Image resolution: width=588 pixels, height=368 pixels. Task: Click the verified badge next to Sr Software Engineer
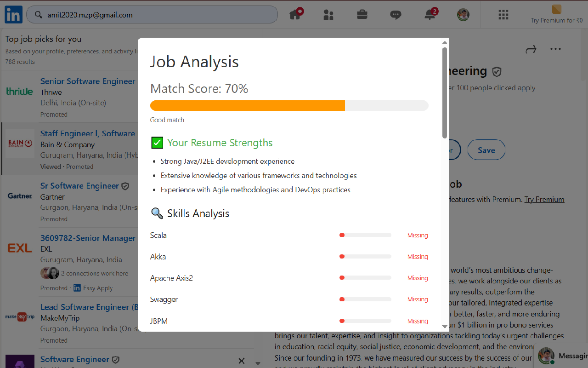click(x=125, y=186)
